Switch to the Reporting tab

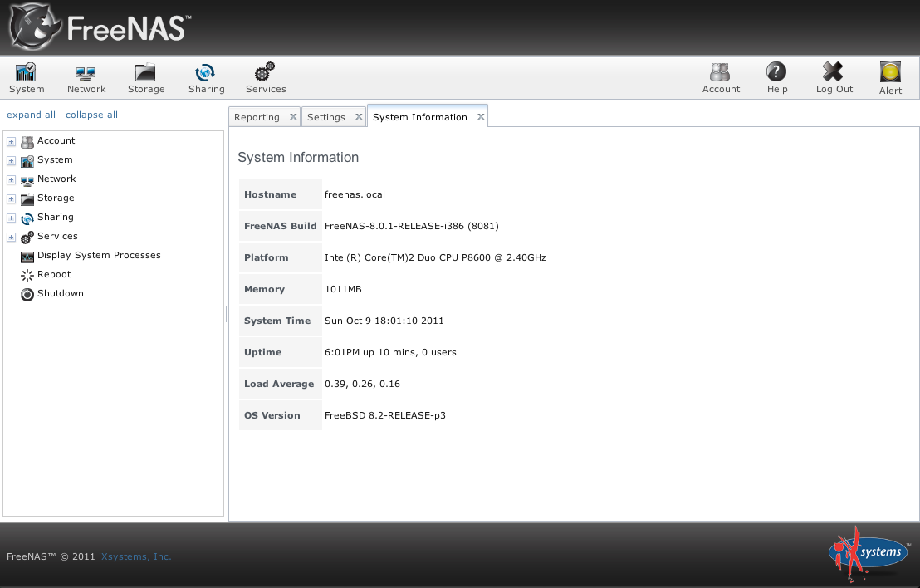pos(257,117)
